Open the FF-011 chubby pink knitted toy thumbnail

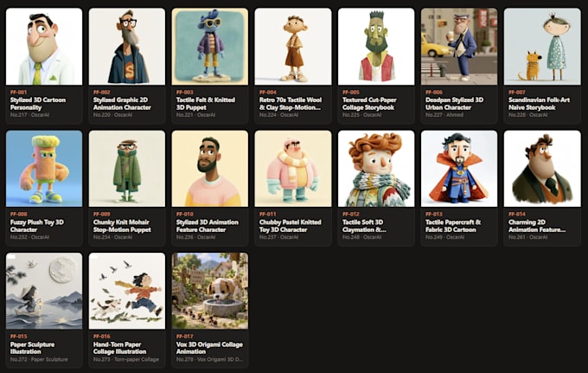[293, 169]
